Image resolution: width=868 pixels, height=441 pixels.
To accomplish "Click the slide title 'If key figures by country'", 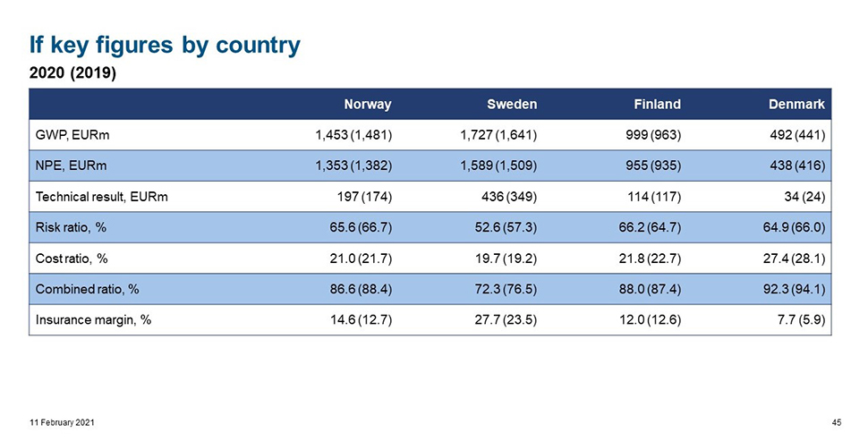I will click(x=165, y=45).
